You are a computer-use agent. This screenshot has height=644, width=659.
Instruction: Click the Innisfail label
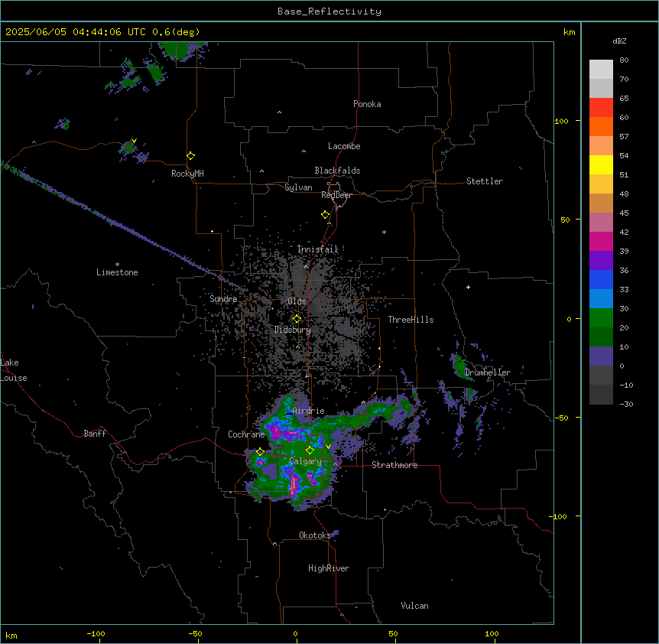point(318,249)
